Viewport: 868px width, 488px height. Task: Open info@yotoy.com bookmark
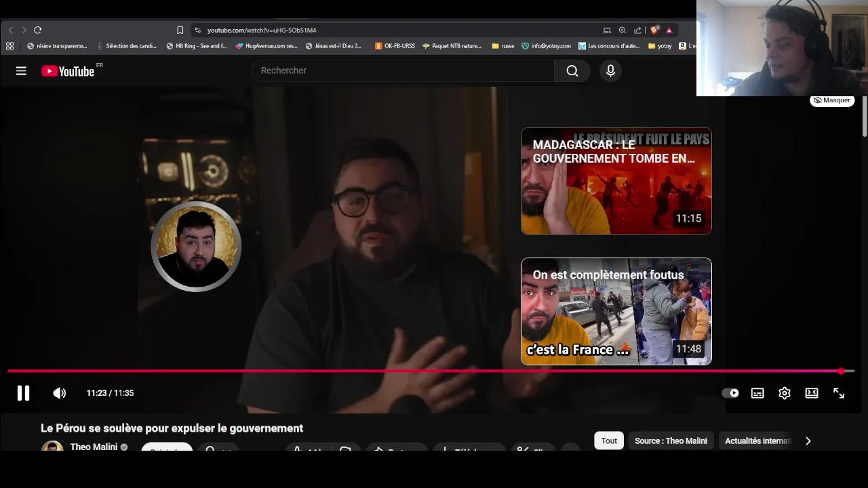click(546, 46)
